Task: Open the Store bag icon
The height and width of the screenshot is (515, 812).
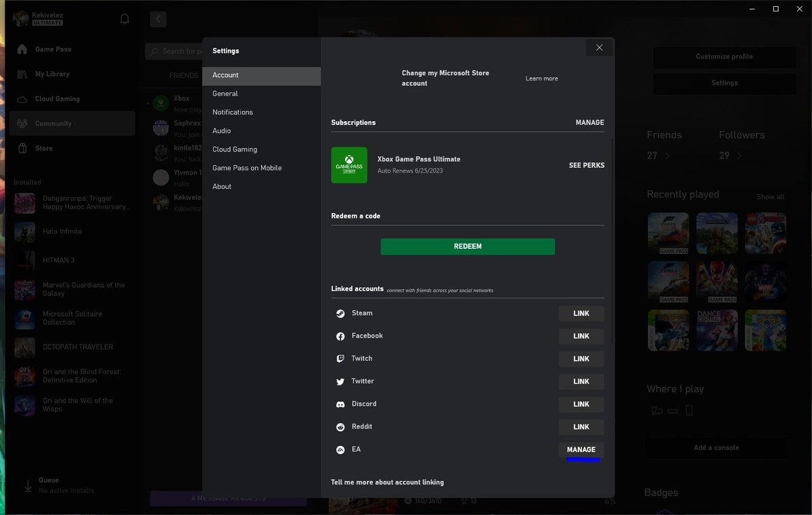Action: pos(22,148)
